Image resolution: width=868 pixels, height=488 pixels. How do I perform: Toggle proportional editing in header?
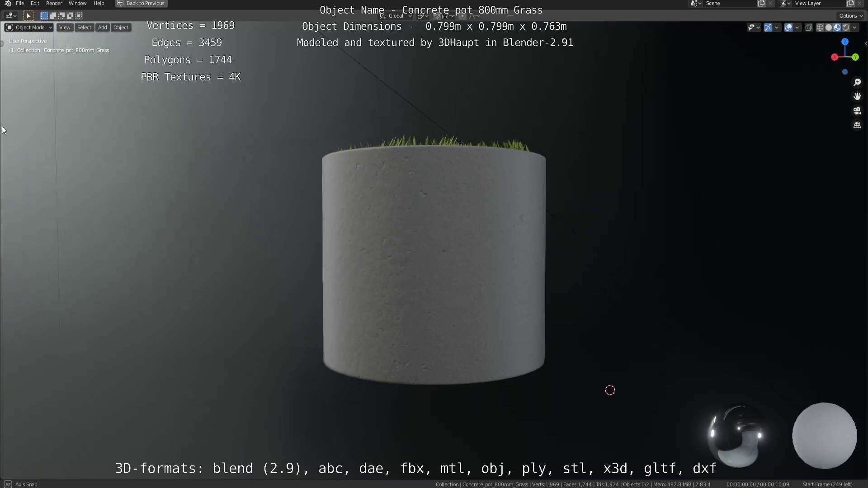(462, 16)
